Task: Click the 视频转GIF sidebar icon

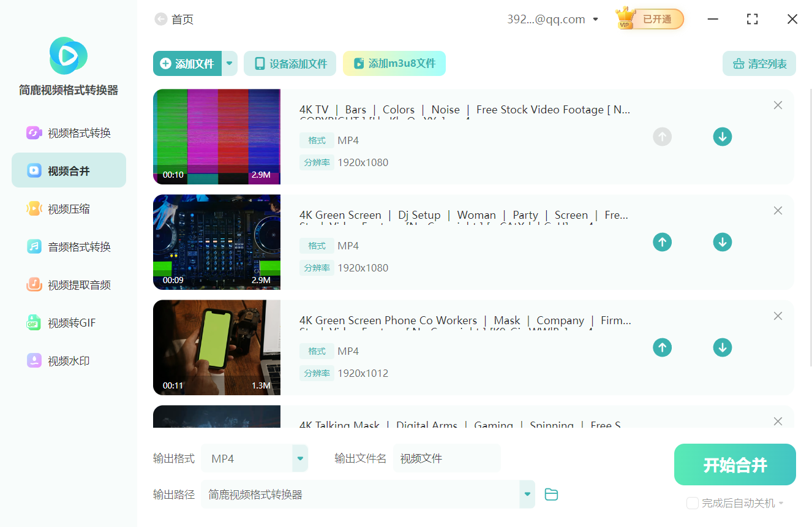Action: pyautogui.click(x=34, y=323)
